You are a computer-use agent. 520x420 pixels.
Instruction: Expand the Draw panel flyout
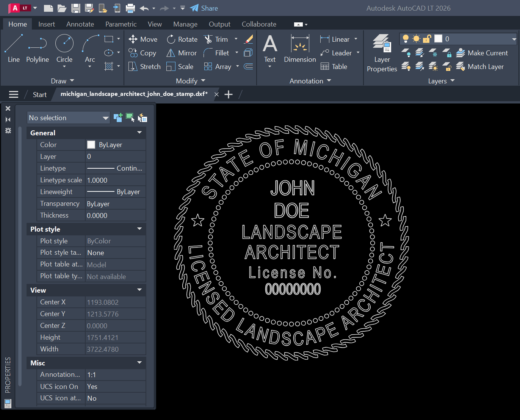click(63, 81)
